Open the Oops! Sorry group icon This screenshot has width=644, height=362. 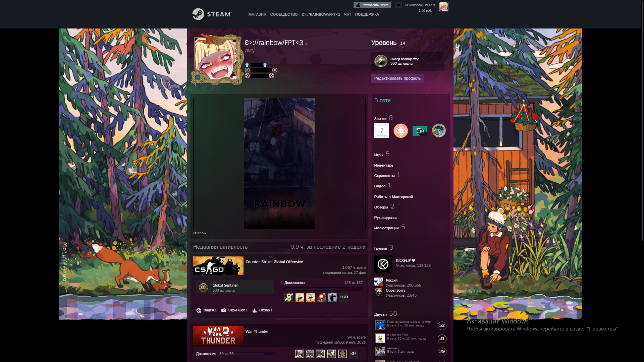pyautogui.click(x=379, y=292)
